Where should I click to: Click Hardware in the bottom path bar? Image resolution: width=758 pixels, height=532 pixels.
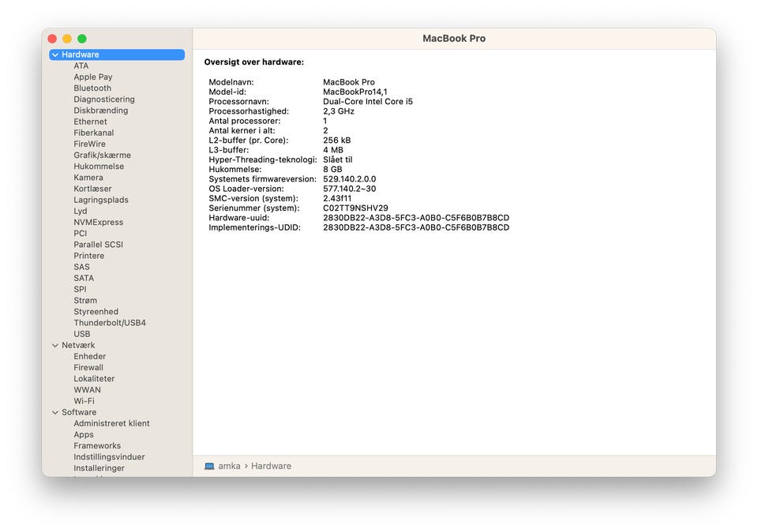click(x=271, y=466)
